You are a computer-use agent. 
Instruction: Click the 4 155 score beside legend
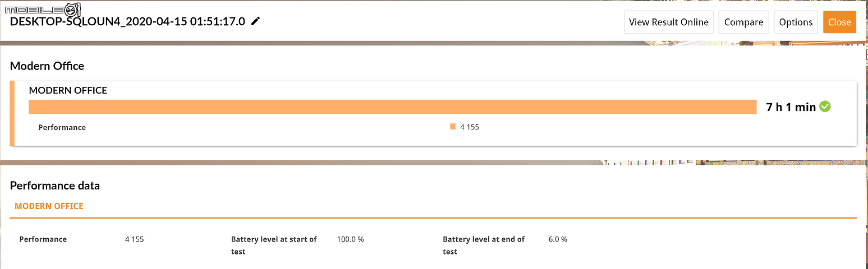click(470, 127)
